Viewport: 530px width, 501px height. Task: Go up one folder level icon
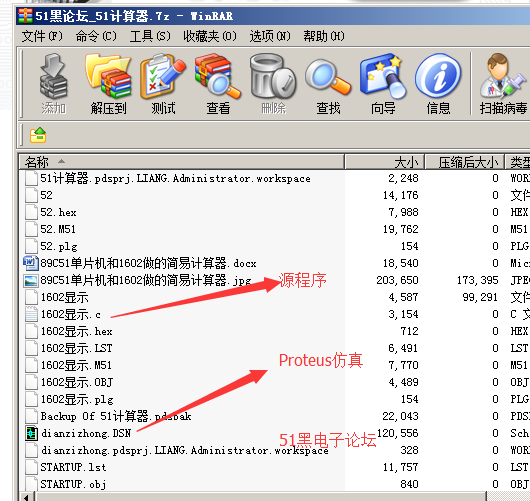[x=38, y=135]
